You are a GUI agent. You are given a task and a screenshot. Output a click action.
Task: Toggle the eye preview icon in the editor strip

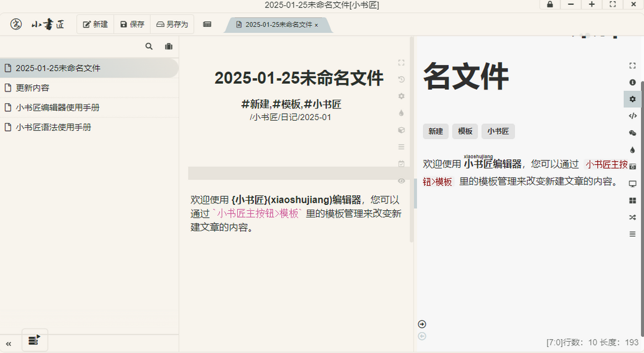[401, 180]
